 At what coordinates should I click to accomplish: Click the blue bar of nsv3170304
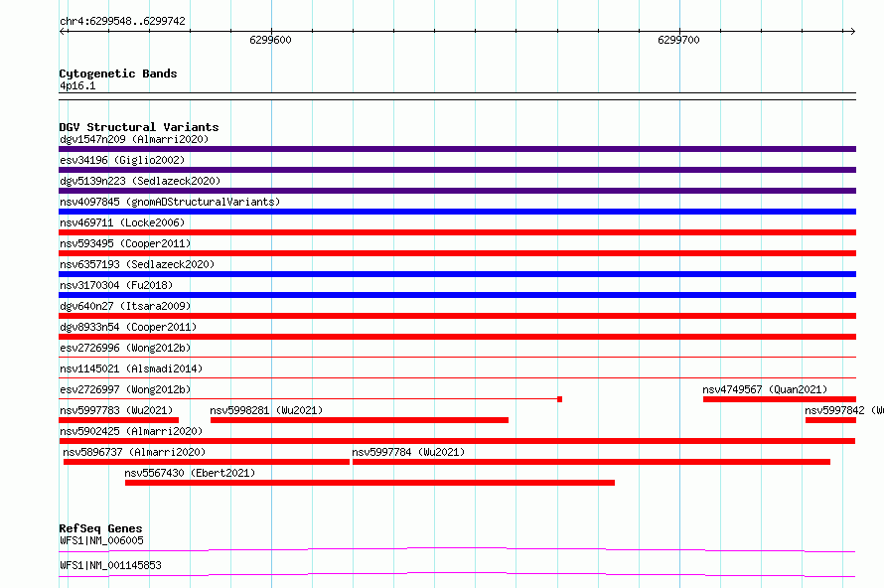click(x=457, y=295)
